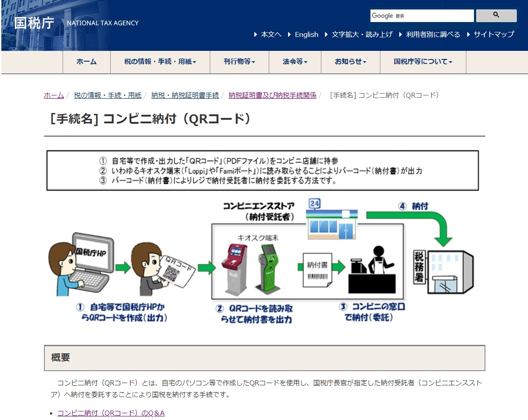Expand 税の情報・手続・用紙 dropdown menu

(x=160, y=62)
